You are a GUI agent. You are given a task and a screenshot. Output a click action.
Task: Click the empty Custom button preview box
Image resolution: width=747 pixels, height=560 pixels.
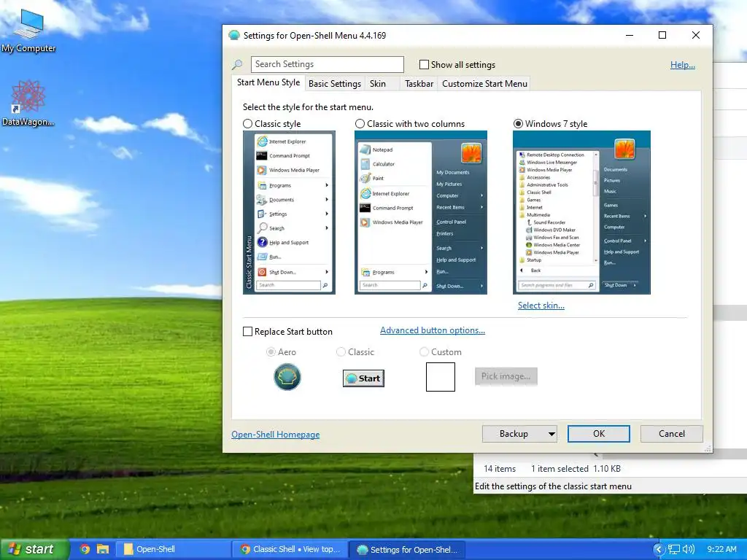[x=440, y=377]
